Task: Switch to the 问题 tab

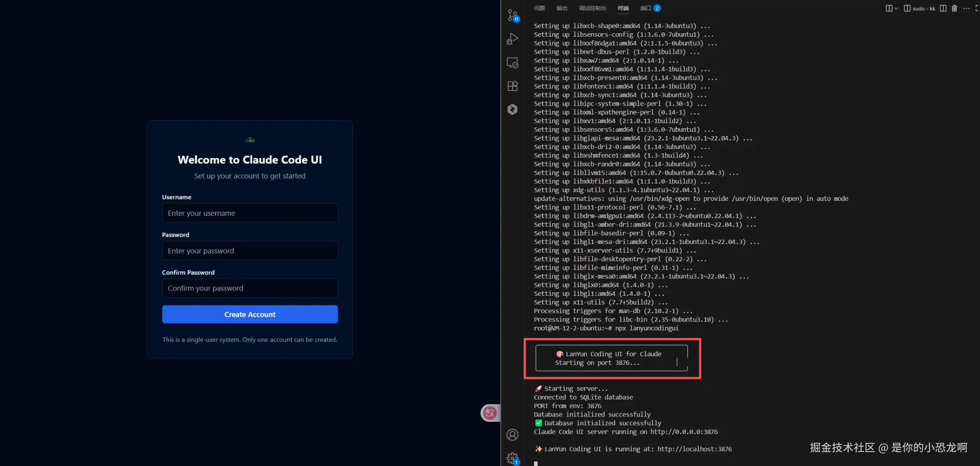Action: coord(539,8)
